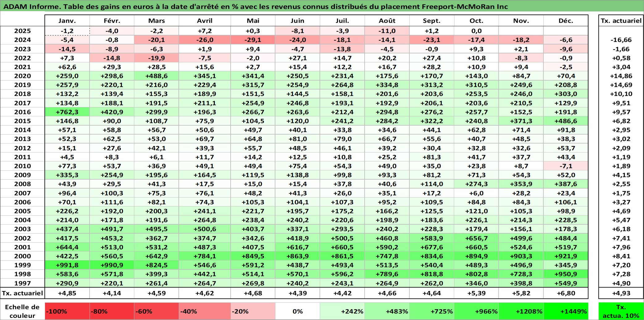Image resolution: width=644 pixels, height=320 pixels.
Task: Select the +725% color scale cell
Action: pos(432,311)
